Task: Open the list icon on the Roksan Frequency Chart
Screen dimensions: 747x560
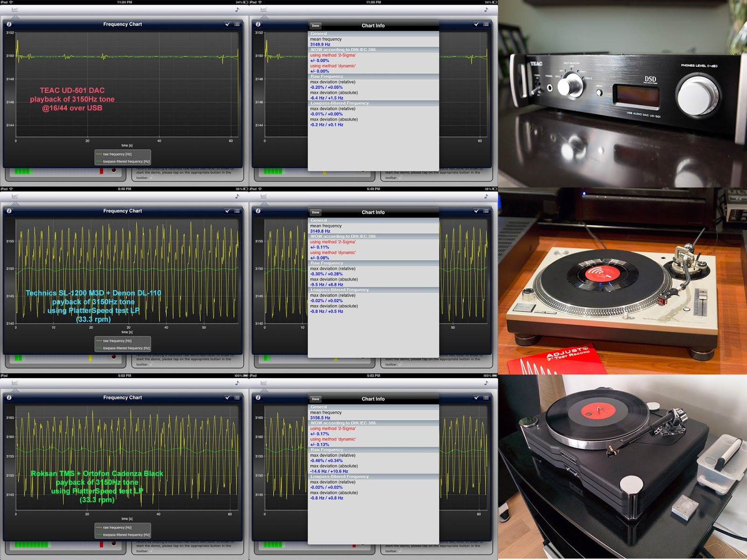Action: (237, 398)
